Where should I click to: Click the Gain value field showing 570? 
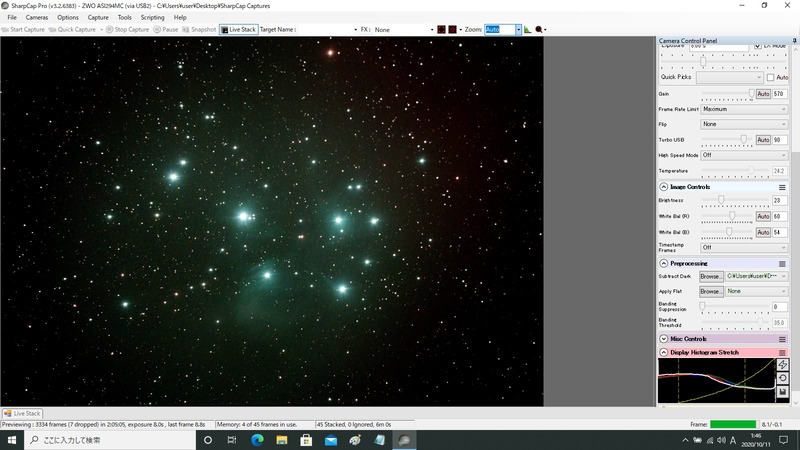779,94
